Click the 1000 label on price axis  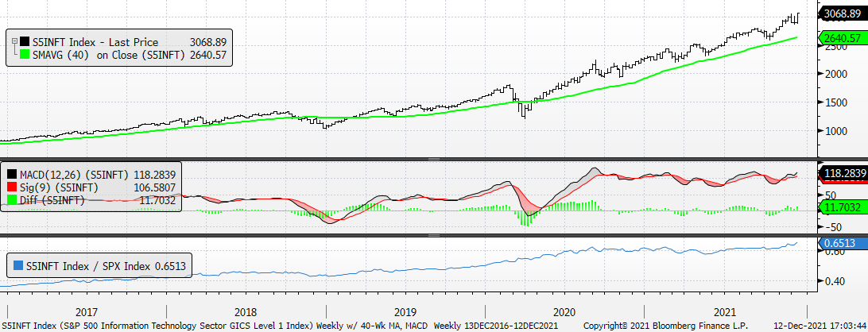(835, 131)
